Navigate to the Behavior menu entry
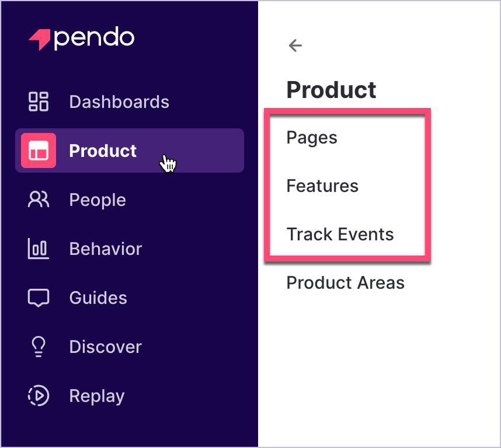Image resolution: width=501 pixels, height=448 pixels. click(x=105, y=249)
